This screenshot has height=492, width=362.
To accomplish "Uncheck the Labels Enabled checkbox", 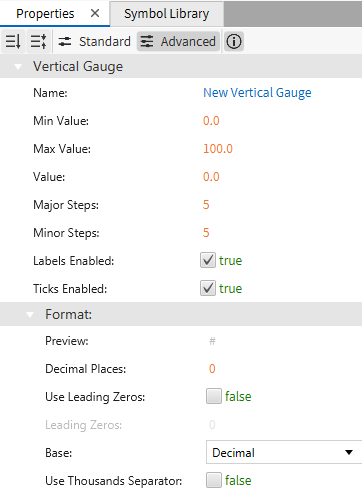I will coord(208,260).
